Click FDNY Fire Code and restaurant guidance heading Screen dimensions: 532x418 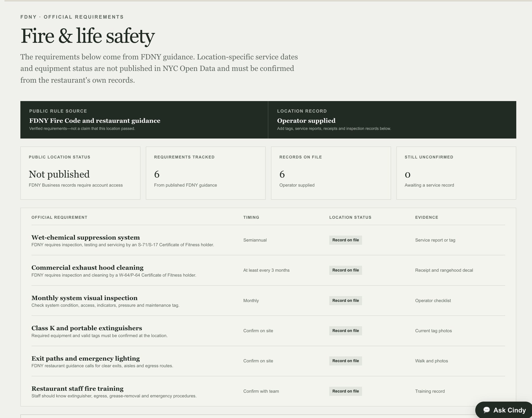click(x=95, y=121)
